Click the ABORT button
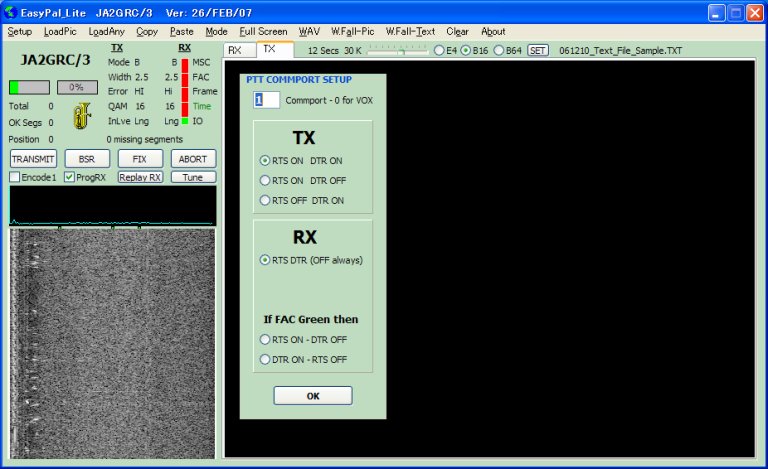 [x=193, y=159]
